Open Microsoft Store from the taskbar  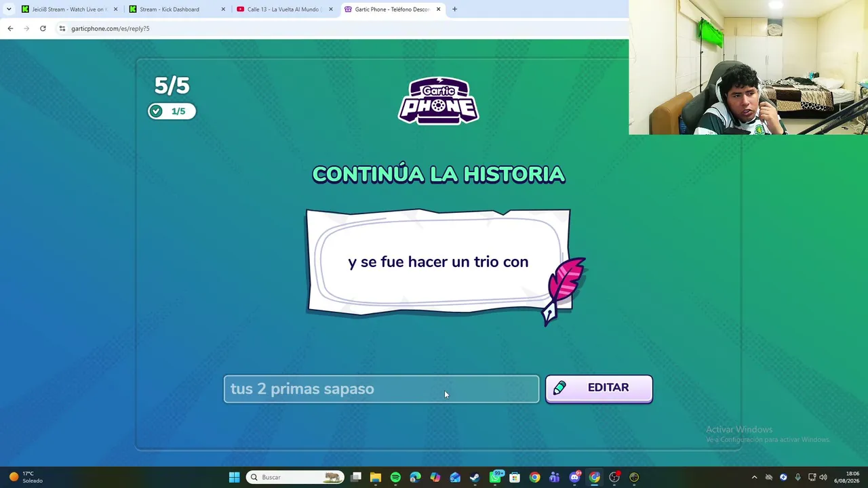point(515,477)
